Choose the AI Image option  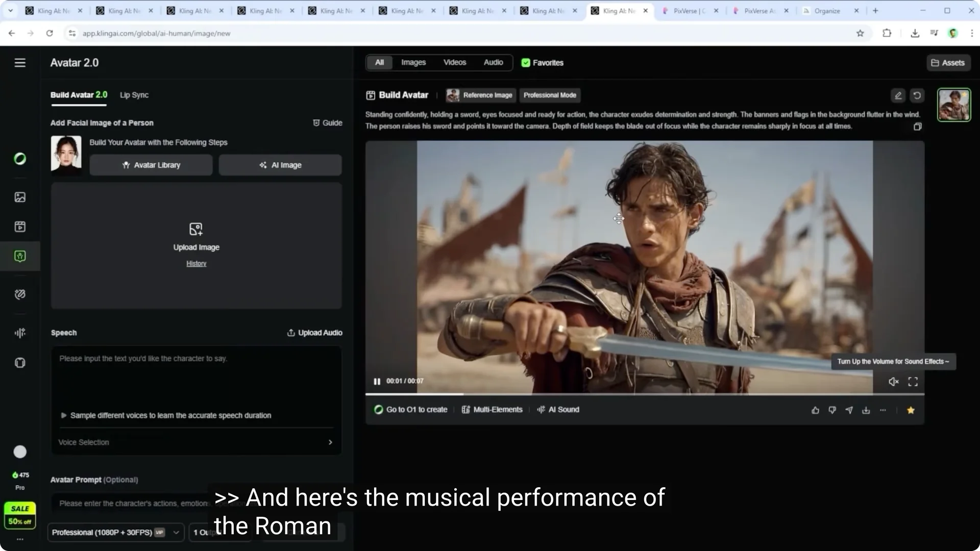pos(280,165)
